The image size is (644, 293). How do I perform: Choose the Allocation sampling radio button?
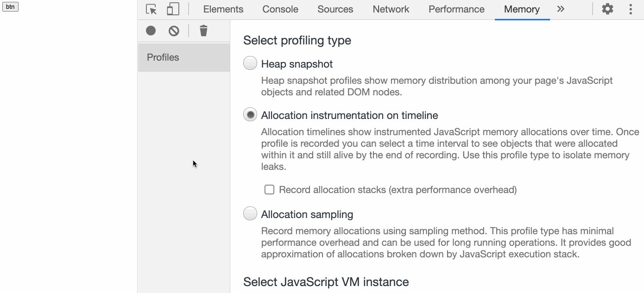coord(250,214)
